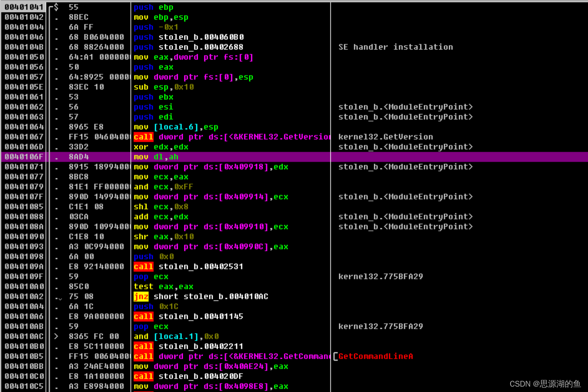Click the highlighted "mov dl,ah" instruction

click(x=156, y=157)
